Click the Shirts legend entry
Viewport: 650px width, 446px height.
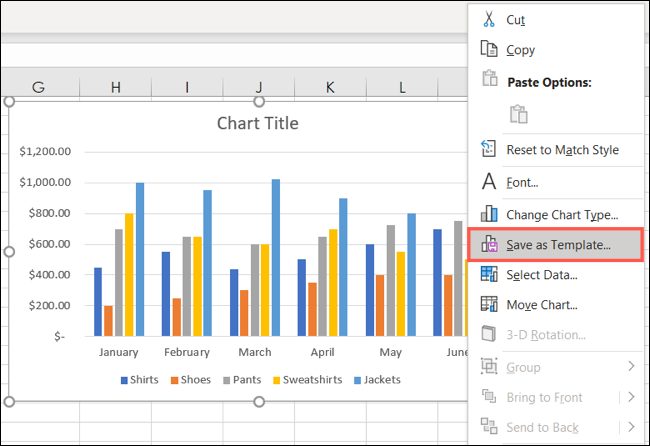[x=140, y=380]
